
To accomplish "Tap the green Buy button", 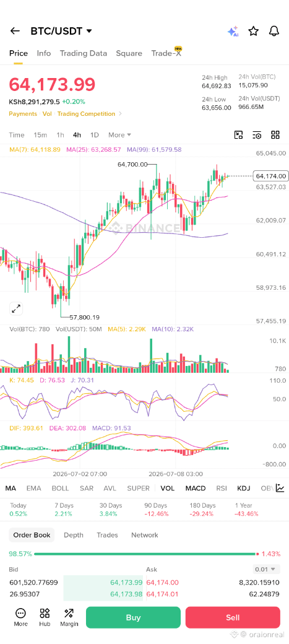I will point(133,618).
